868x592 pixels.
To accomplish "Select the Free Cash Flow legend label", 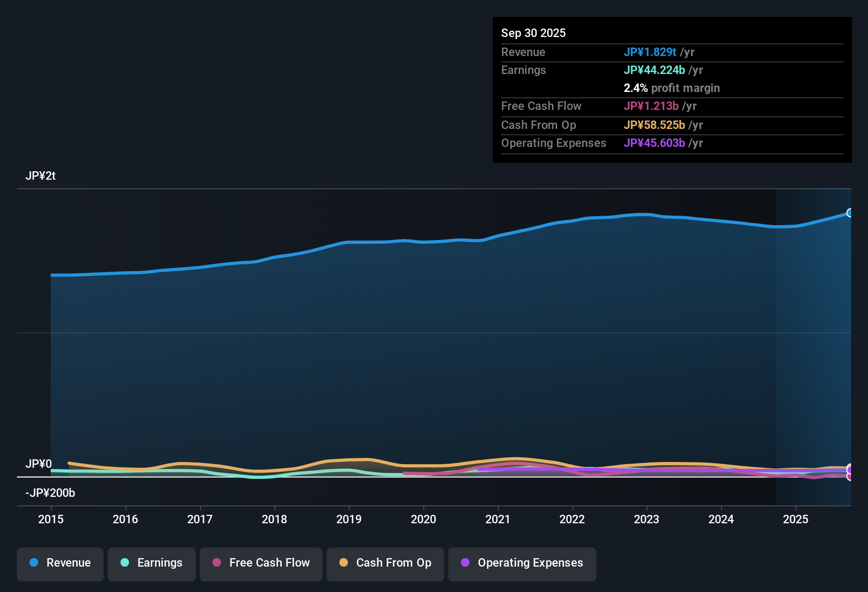I will point(270,563).
